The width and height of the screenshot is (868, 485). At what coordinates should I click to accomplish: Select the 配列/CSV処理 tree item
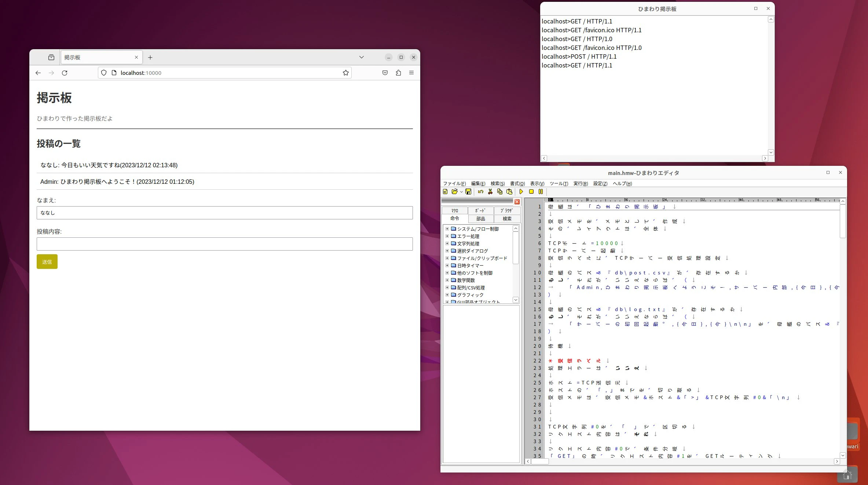pos(471,288)
